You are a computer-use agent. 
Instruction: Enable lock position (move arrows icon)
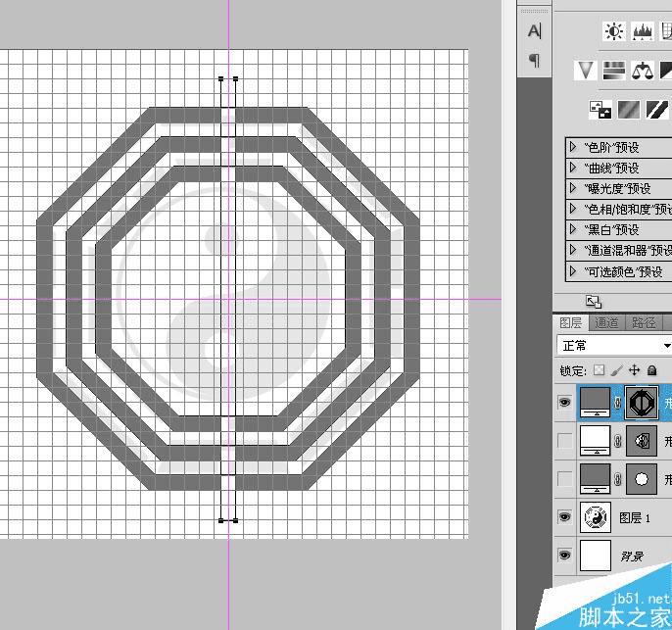(x=635, y=369)
